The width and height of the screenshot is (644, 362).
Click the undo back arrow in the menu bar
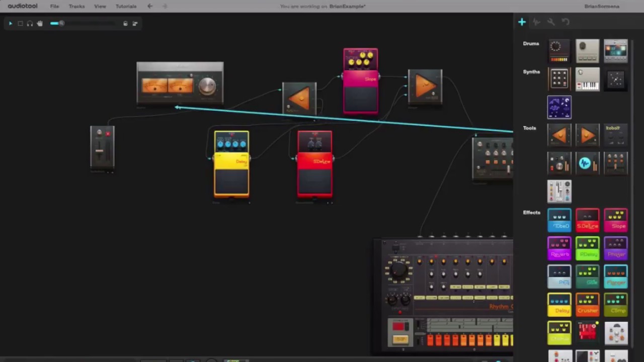click(149, 6)
